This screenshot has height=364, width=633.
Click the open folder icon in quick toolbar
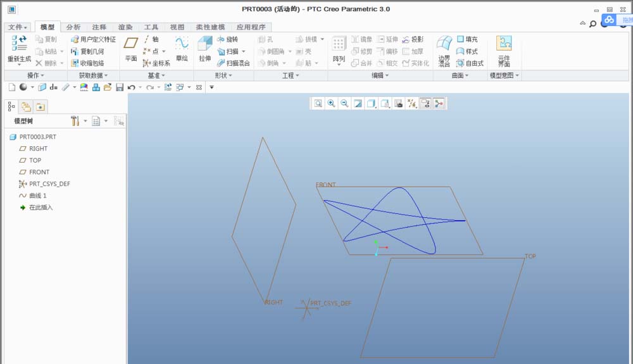108,87
